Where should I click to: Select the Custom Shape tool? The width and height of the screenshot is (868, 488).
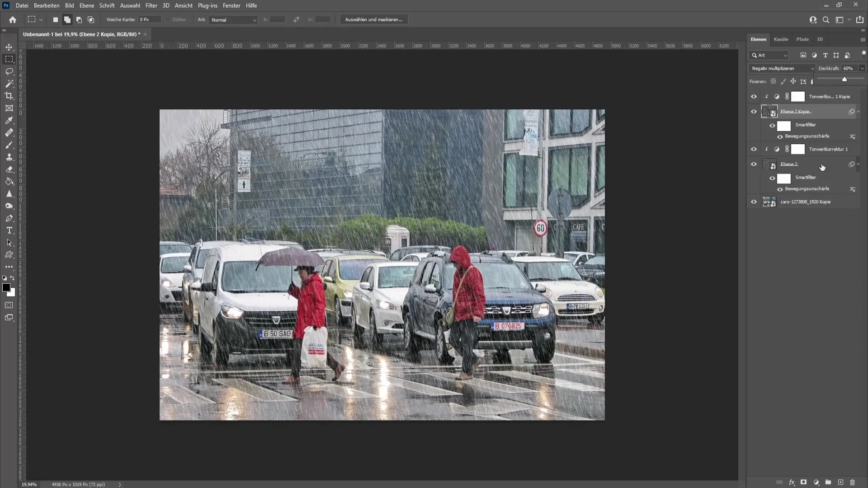(x=9, y=255)
